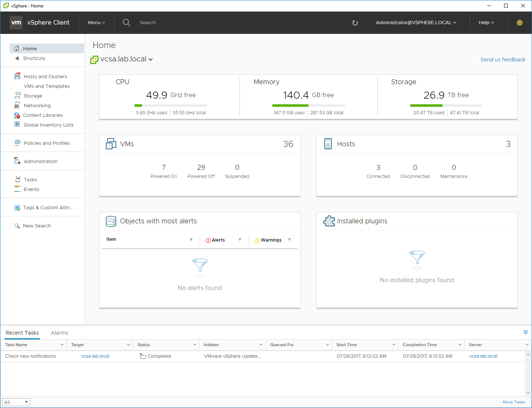Select the Recent Tasks tab
This screenshot has width=532, height=408.
tap(22, 333)
